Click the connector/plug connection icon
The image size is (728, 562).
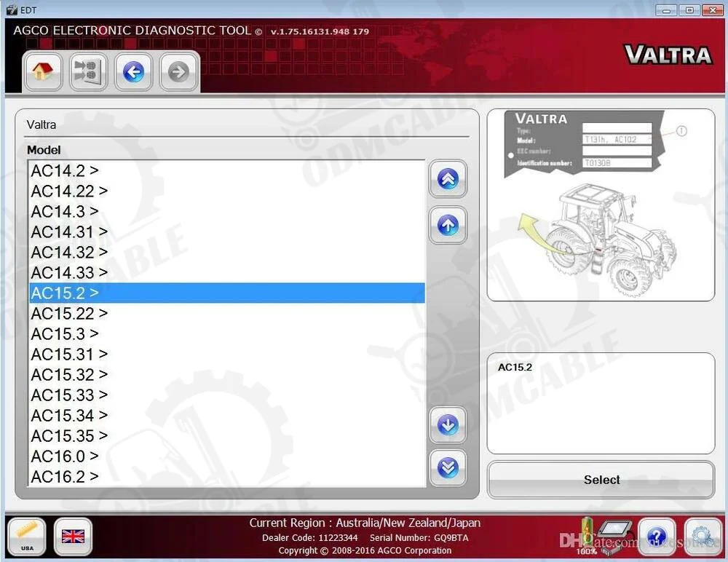(x=88, y=71)
